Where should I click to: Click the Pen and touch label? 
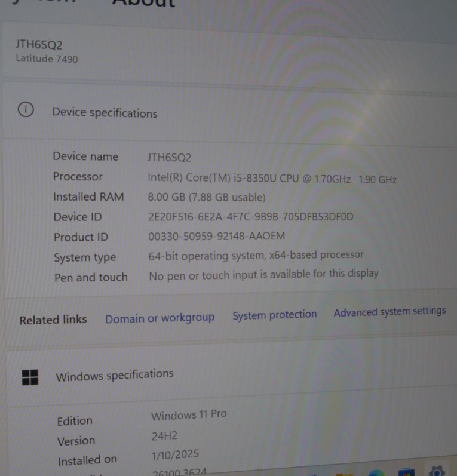91,277
